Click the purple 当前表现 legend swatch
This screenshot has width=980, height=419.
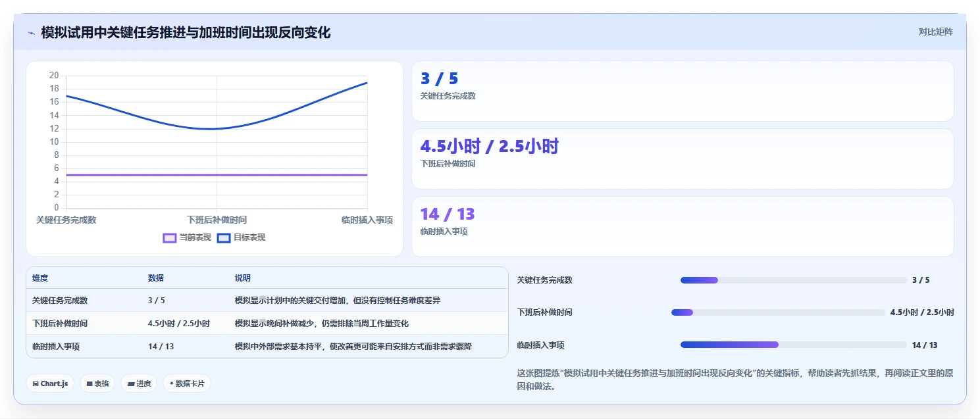point(170,237)
